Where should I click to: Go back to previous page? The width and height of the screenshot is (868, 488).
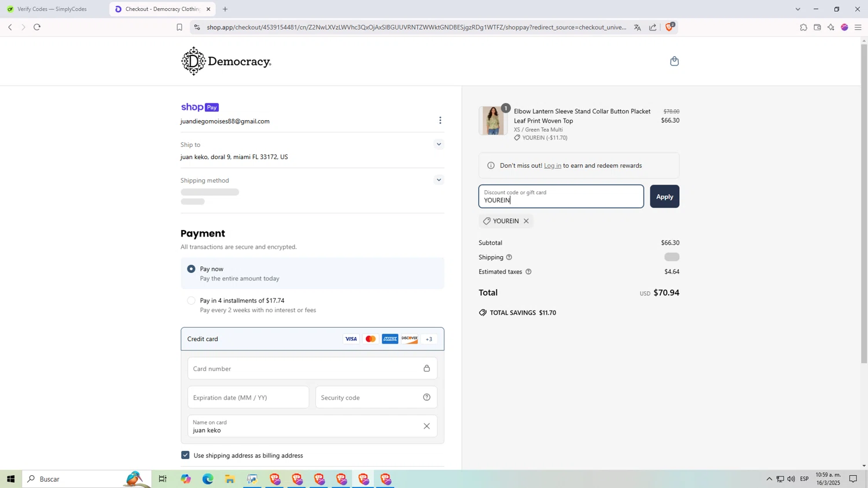pyautogui.click(x=10, y=27)
